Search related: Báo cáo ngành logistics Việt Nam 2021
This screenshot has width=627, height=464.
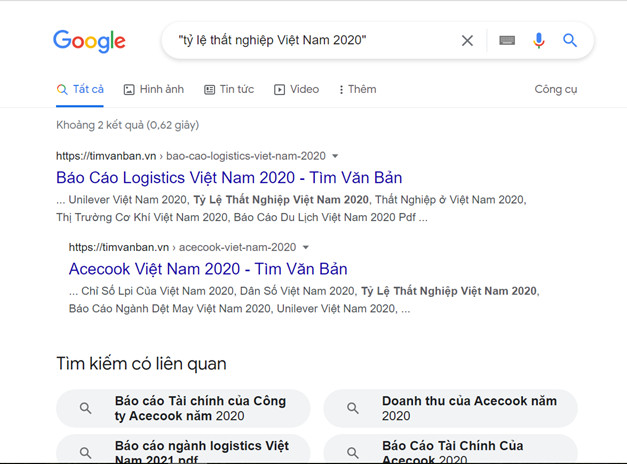coord(183,449)
